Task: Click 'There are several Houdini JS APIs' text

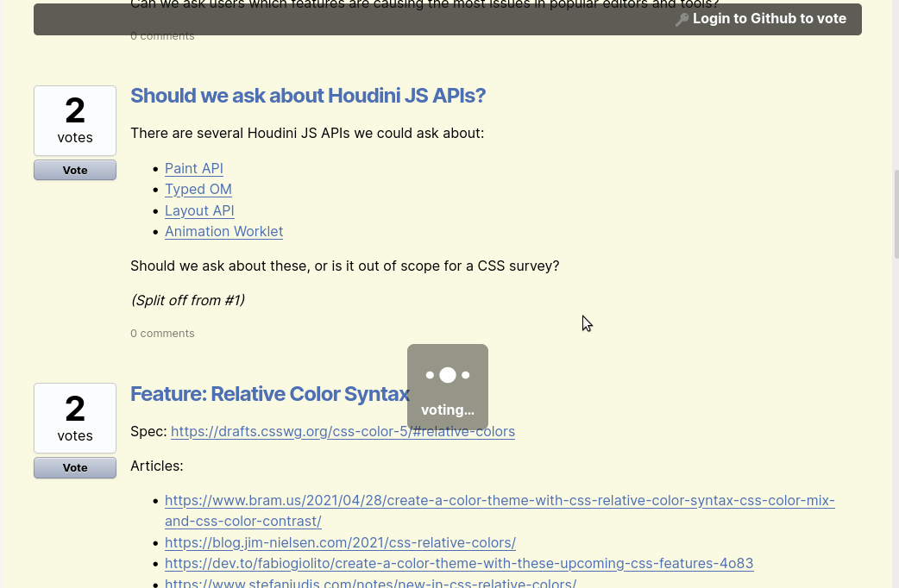Action: tap(307, 133)
